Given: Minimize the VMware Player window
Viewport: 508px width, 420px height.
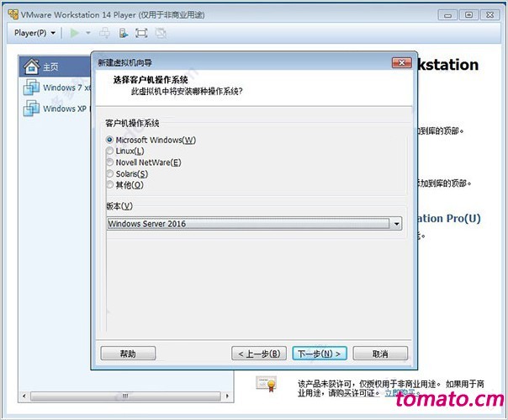Looking at the screenshot, I should tap(447, 15).
